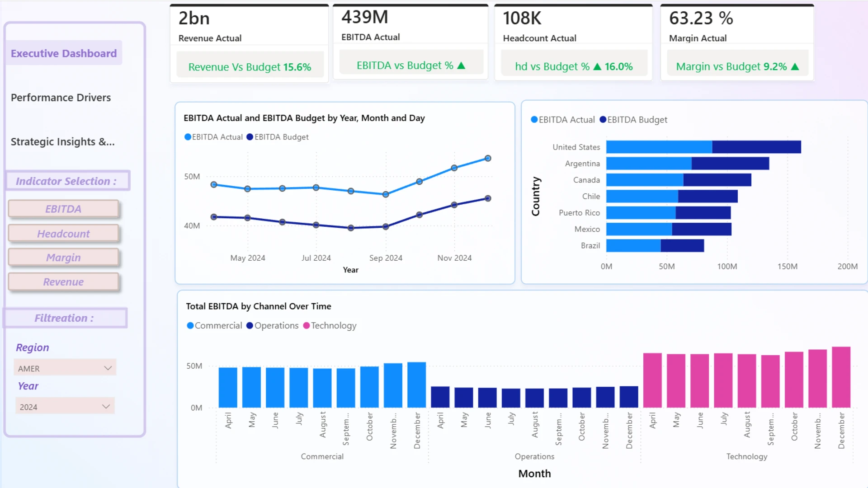Click Technology pink legend marker
This screenshot has width=868, height=488.
(x=307, y=326)
